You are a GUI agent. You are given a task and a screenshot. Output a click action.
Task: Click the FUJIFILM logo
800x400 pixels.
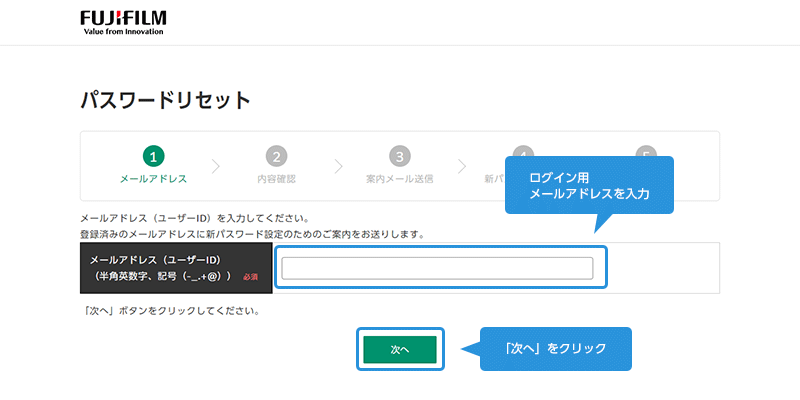tap(123, 22)
